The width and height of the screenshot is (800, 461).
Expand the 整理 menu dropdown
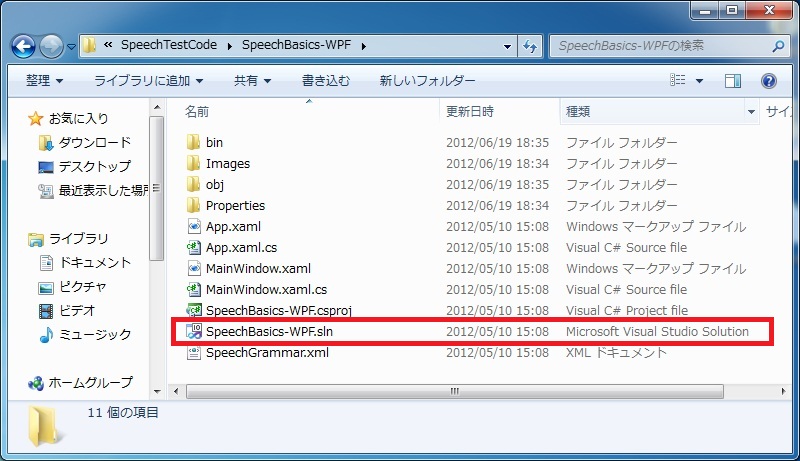click(44, 80)
